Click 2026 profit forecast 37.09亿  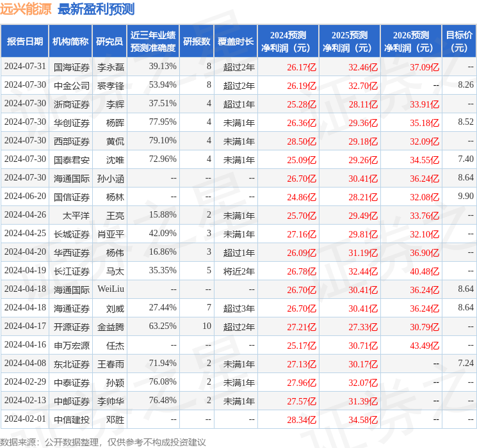pos(424,67)
